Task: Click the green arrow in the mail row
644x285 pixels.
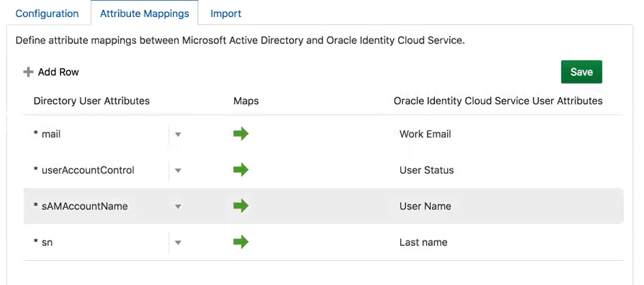Action: (241, 134)
